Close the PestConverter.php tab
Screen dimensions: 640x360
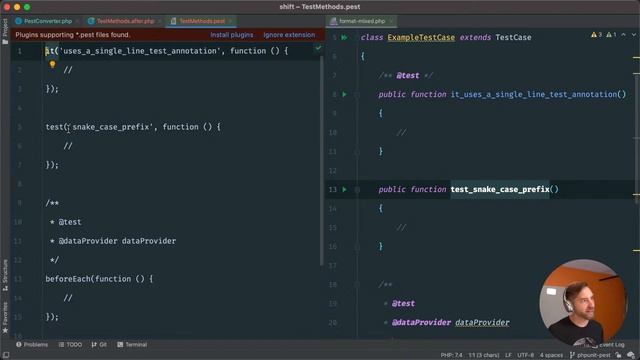coord(77,21)
